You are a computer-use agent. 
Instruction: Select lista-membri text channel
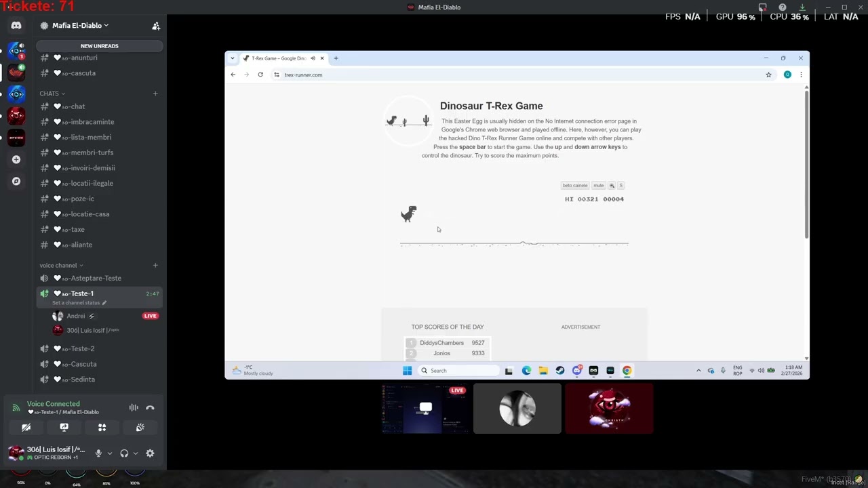(99, 137)
